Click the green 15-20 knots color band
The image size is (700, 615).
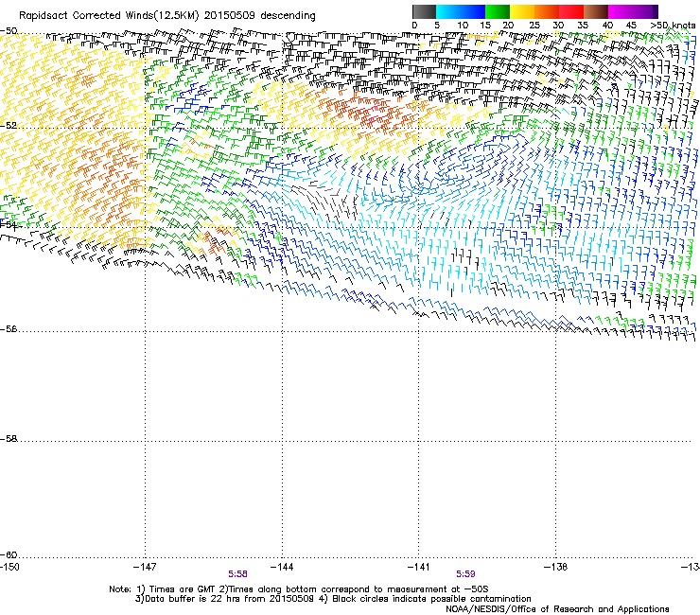click(x=498, y=11)
